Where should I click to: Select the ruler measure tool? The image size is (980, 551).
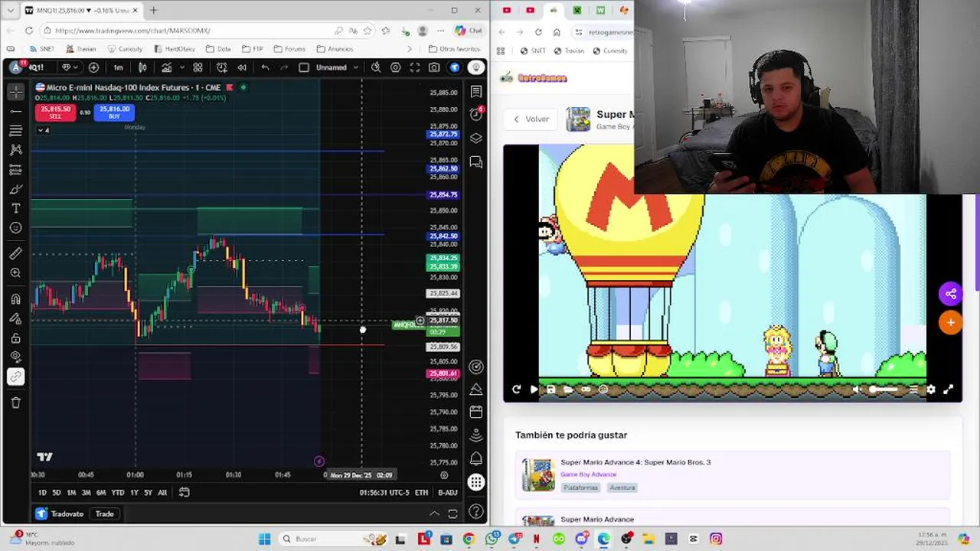16,253
